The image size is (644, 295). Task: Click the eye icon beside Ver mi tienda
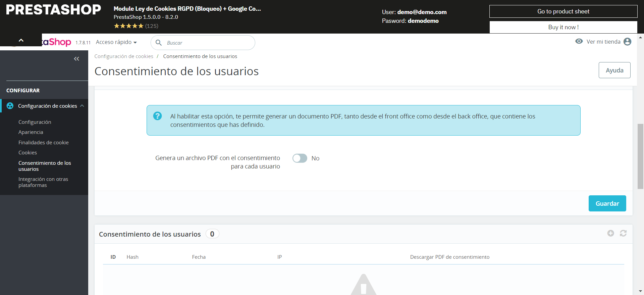coord(579,41)
